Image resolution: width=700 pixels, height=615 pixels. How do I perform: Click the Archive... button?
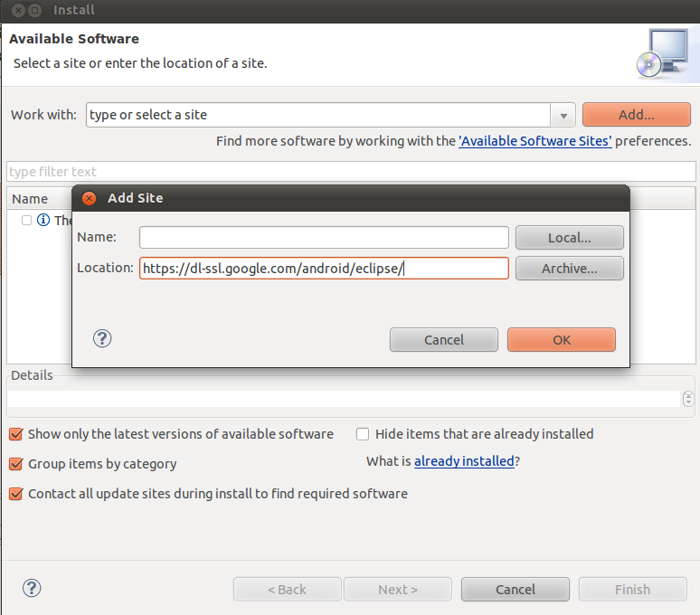pyautogui.click(x=569, y=269)
